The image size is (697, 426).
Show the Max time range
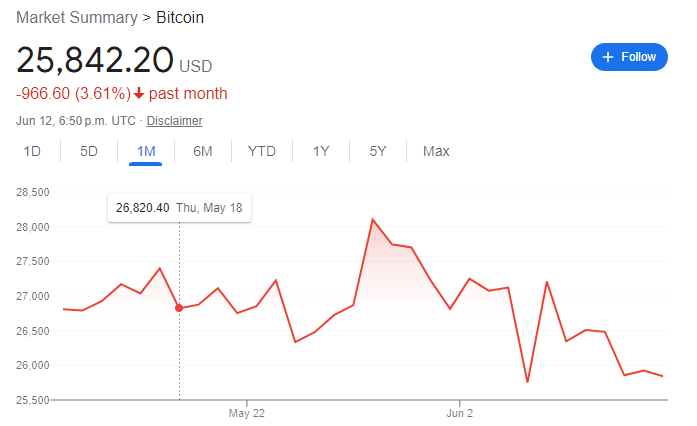(436, 151)
